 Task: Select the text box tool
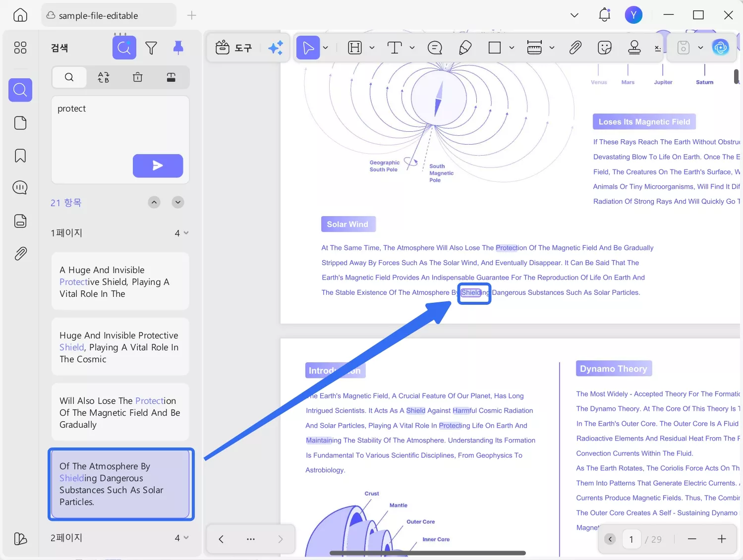point(394,48)
